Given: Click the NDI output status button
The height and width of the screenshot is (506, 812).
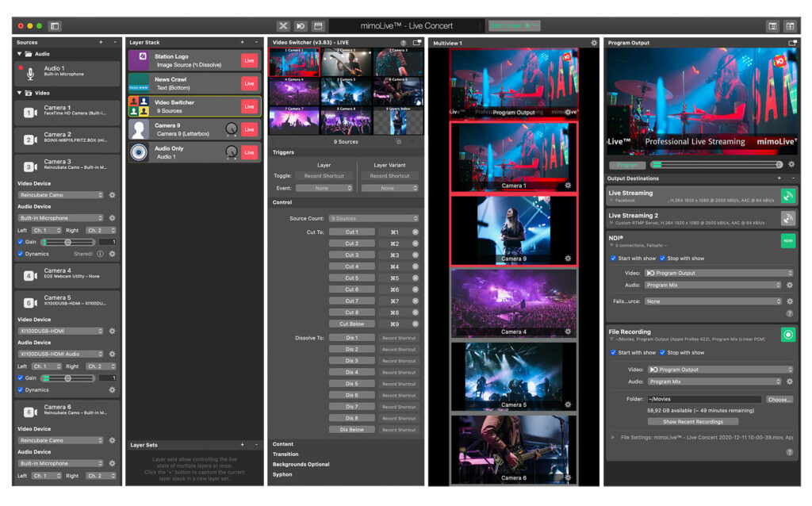Looking at the screenshot, I should [x=787, y=241].
